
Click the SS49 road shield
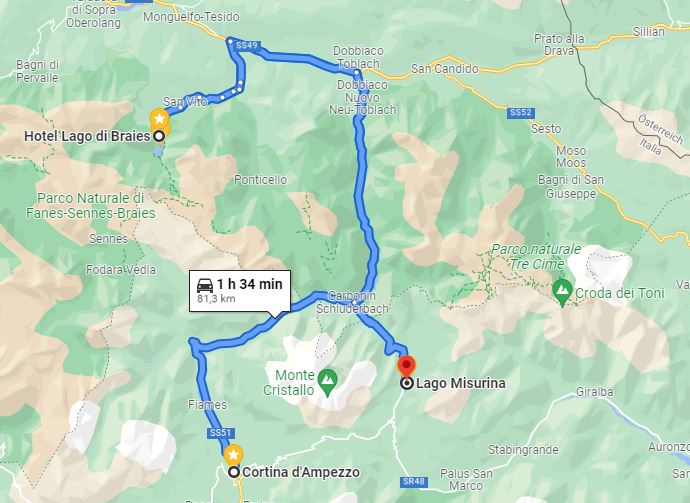pos(247,45)
